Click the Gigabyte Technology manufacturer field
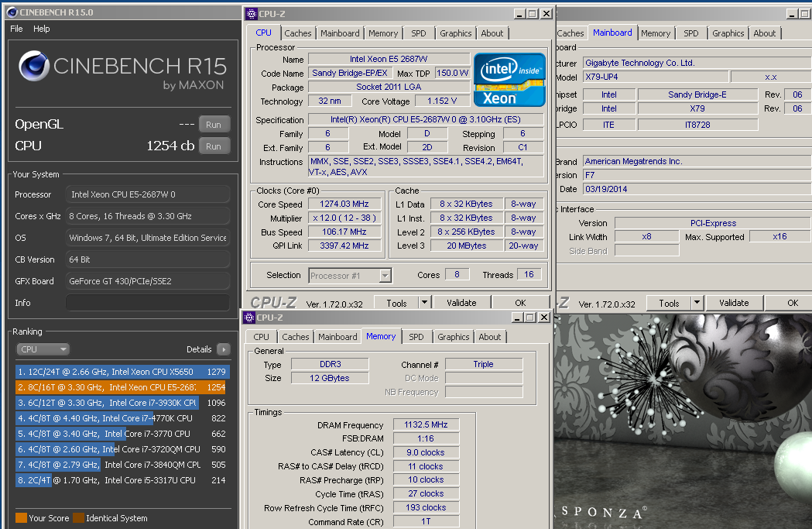 pyautogui.click(x=697, y=63)
